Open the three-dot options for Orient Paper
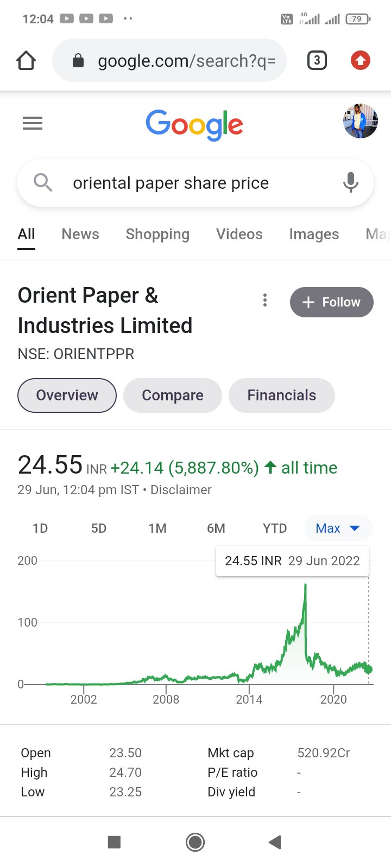This screenshot has height=868, width=391. (x=265, y=301)
